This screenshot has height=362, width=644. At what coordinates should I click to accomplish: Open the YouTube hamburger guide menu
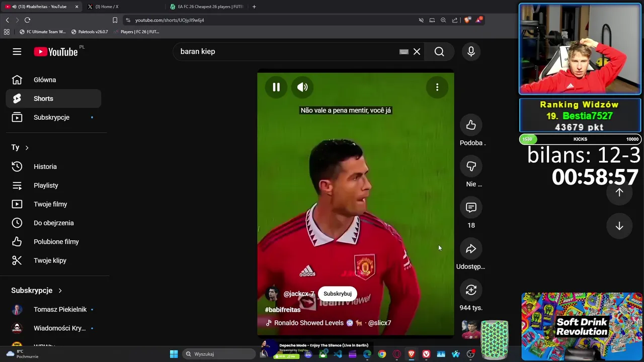[x=17, y=52]
